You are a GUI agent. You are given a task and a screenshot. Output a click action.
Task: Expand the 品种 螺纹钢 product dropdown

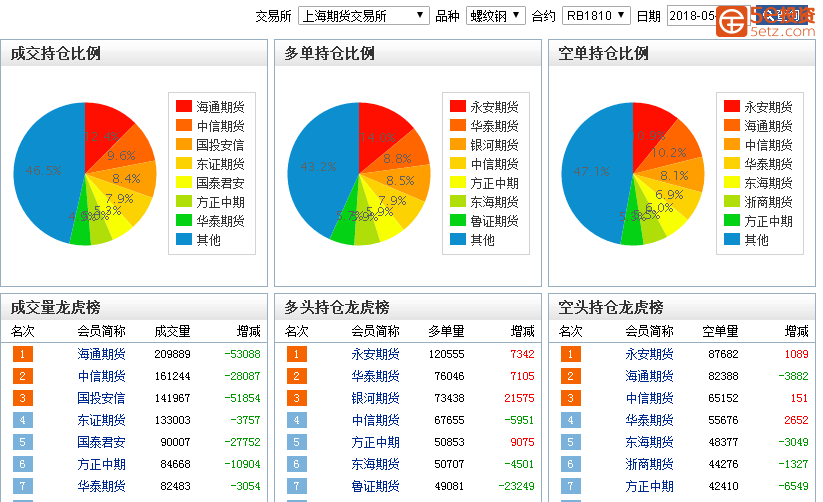(496, 16)
